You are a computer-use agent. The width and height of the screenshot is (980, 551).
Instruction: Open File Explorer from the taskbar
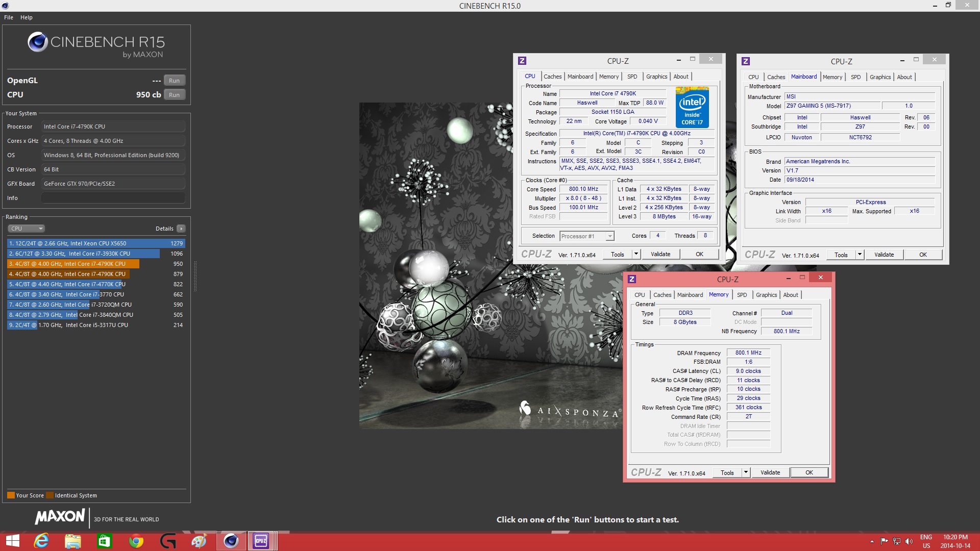coord(73,541)
